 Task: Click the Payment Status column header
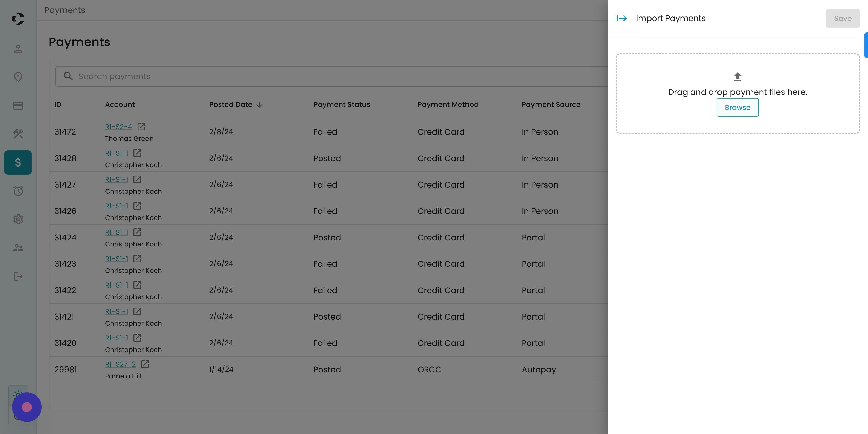coord(341,105)
